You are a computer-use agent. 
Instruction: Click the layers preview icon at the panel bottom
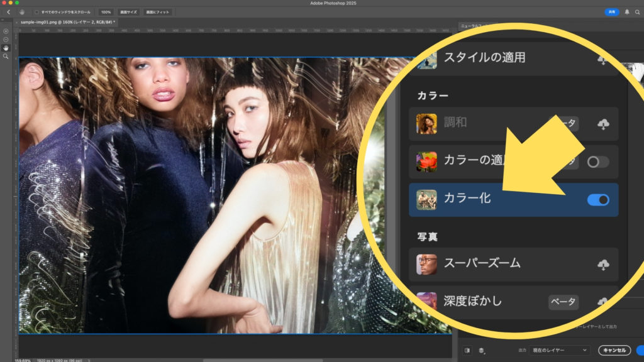click(481, 350)
